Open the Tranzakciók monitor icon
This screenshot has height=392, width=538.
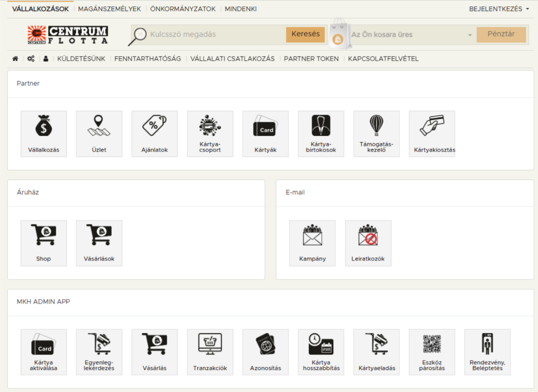pyautogui.click(x=210, y=344)
